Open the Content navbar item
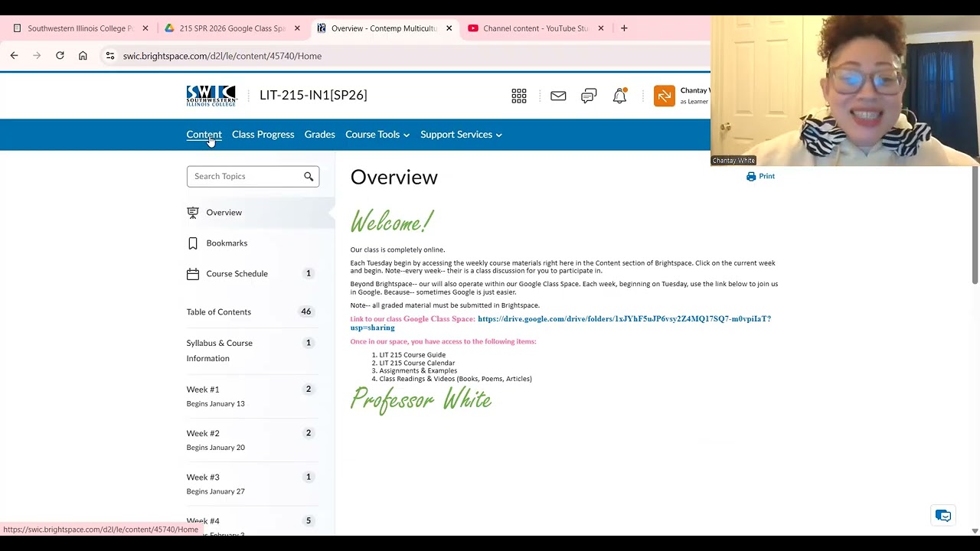The width and height of the screenshot is (980, 551). pos(204,135)
